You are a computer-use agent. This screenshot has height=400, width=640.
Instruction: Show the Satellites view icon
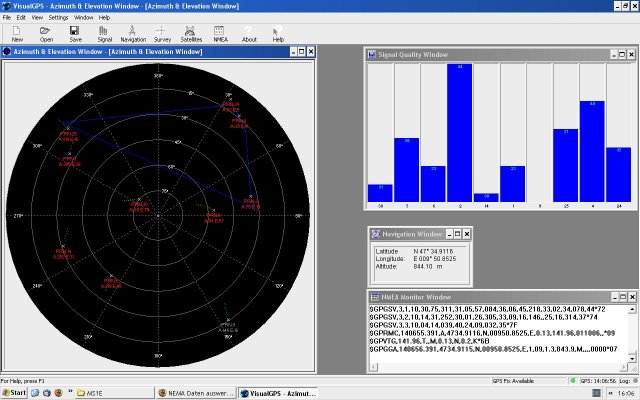pyautogui.click(x=191, y=34)
